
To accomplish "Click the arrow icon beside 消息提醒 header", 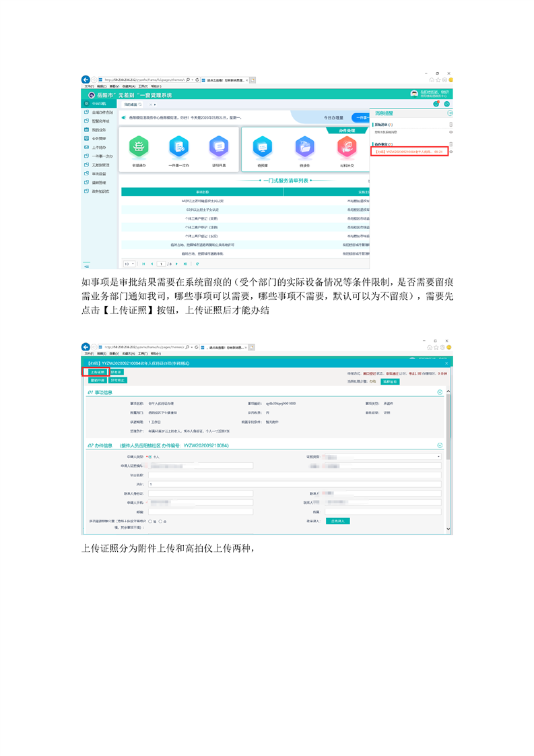I will pyautogui.click(x=450, y=113).
